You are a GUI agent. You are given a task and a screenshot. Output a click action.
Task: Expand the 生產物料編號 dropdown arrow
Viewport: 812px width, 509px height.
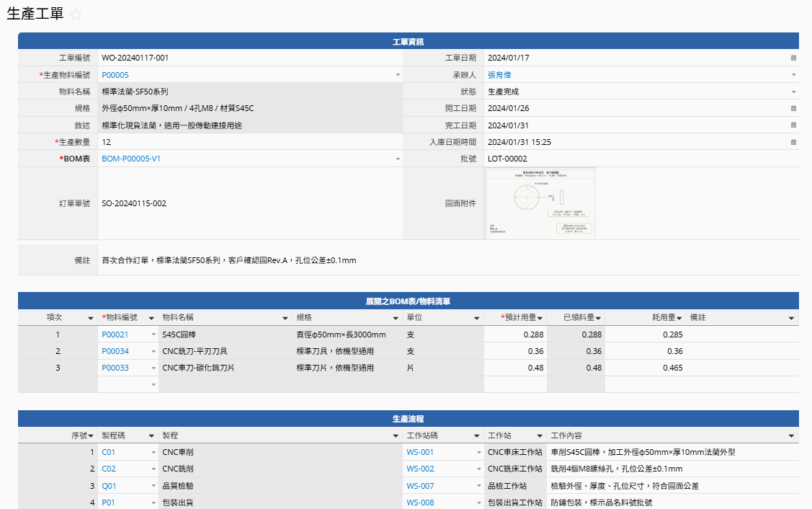coord(398,75)
